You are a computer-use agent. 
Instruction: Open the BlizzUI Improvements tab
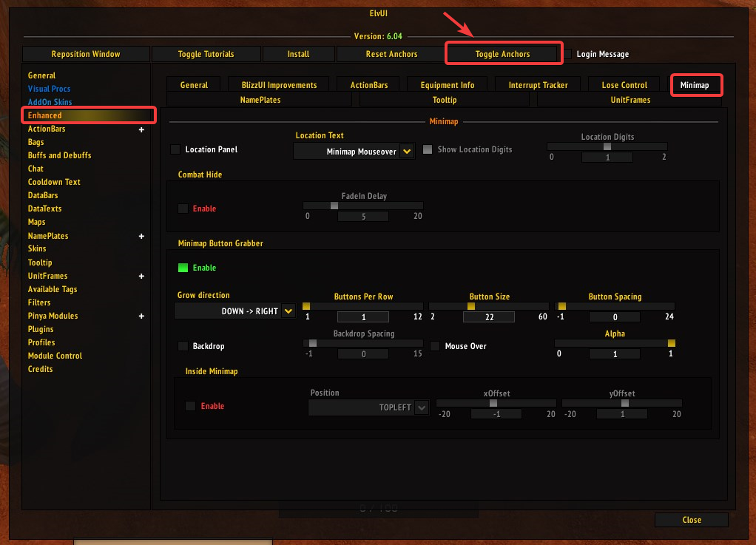(279, 85)
